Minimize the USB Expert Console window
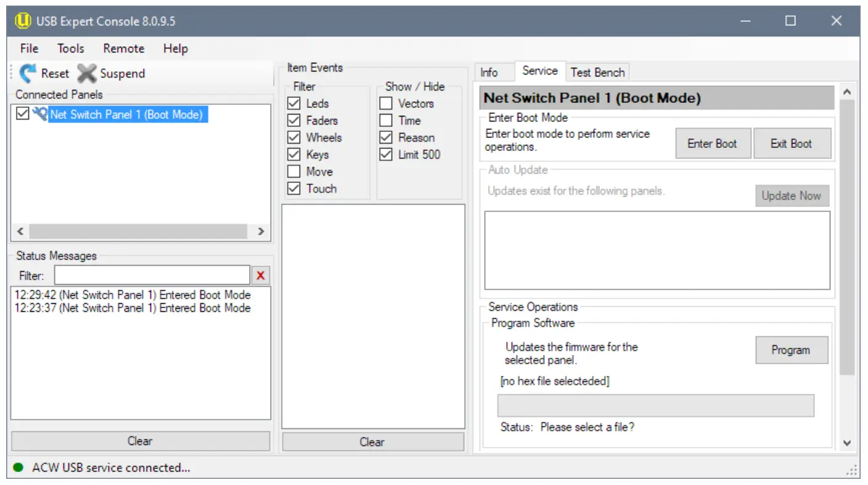This screenshot has width=868, height=485. [746, 21]
